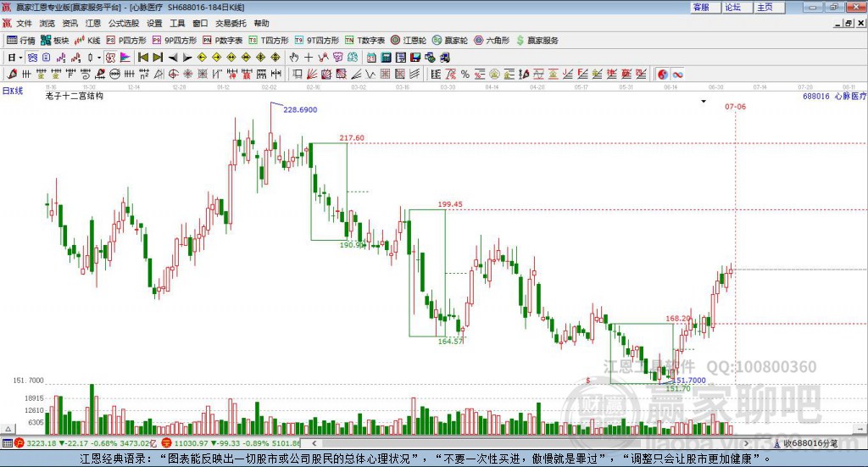Click the 客服 customer service button
This screenshot has width=868, height=467.
tap(705, 7)
